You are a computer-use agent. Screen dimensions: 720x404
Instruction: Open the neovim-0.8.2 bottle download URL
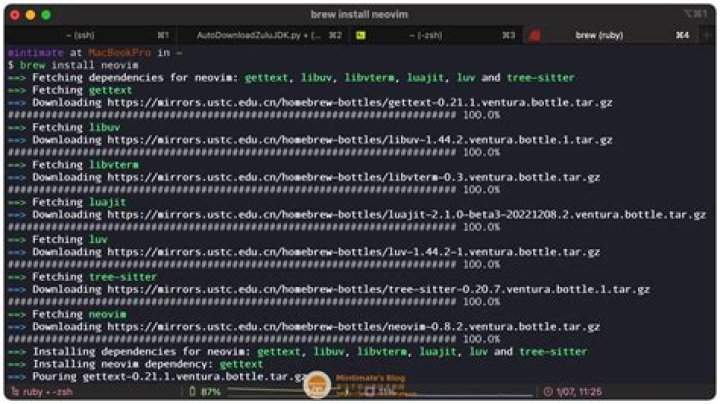coord(354,327)
